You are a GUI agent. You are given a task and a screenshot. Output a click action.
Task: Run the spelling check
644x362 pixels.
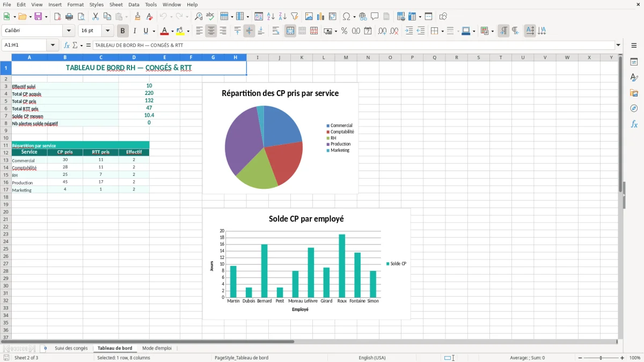[210, 17]
